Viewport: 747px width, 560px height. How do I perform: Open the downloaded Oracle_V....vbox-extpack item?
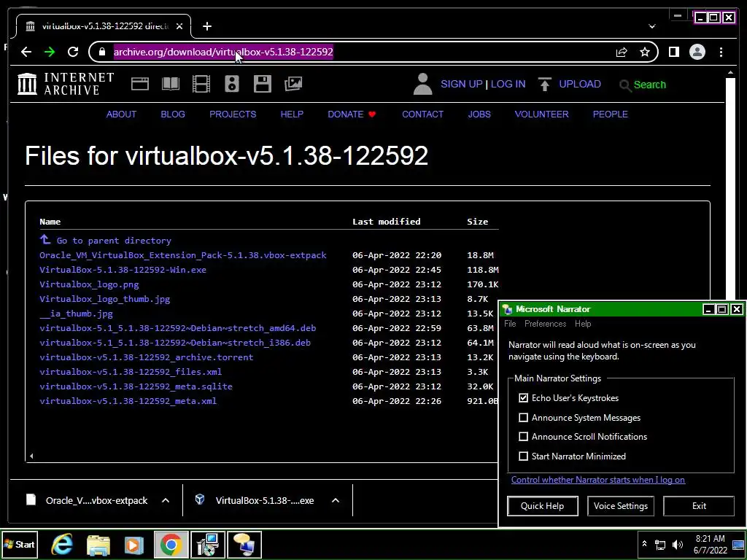click(87, 500)
